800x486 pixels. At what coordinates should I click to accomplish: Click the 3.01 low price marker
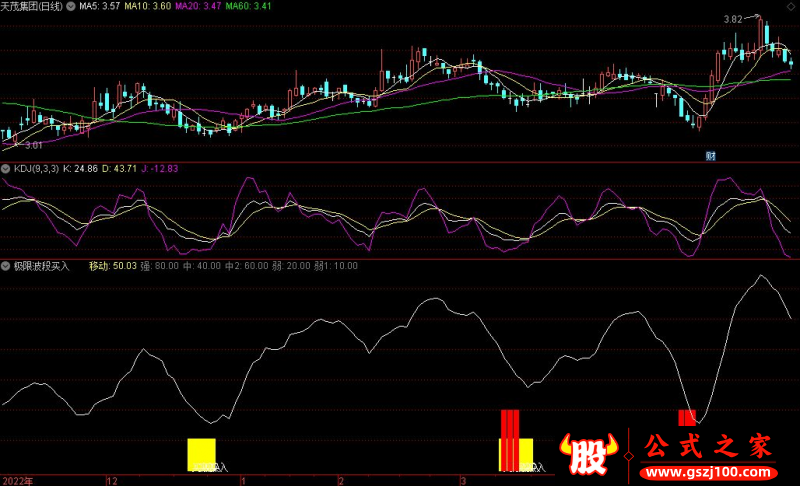tap(35, 145)
